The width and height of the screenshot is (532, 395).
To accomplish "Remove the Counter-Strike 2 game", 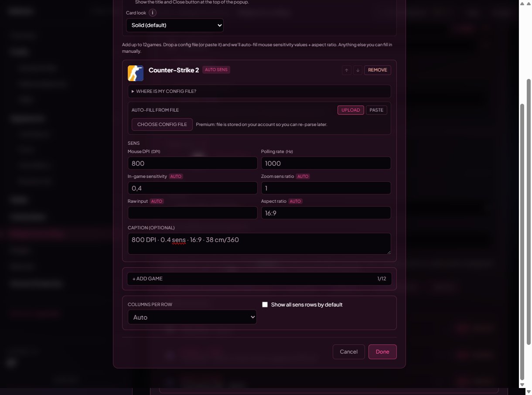I will point(378,70).
